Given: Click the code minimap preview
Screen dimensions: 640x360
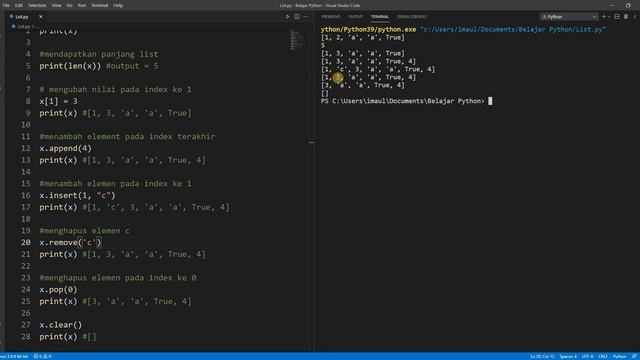Looking at the screenshot, I should (297, 40).
